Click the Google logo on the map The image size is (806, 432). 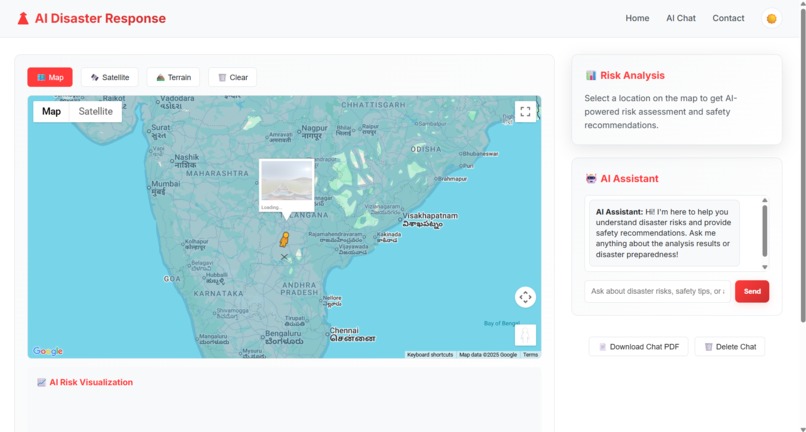(48, 351)
